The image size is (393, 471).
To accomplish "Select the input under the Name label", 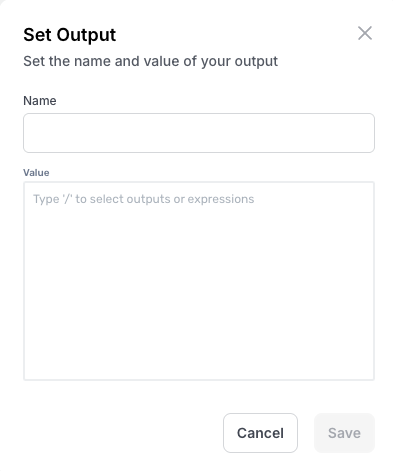I will [199, 133].
